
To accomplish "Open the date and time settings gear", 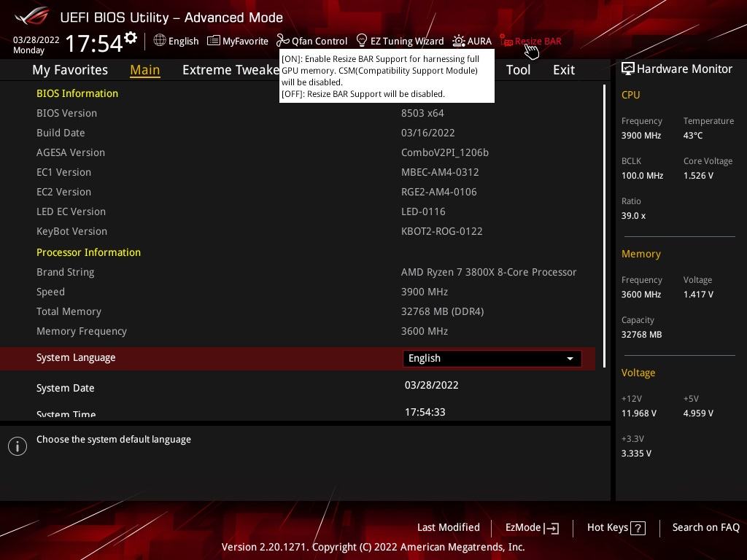I will pyautogui.click(x=131, y=37).
